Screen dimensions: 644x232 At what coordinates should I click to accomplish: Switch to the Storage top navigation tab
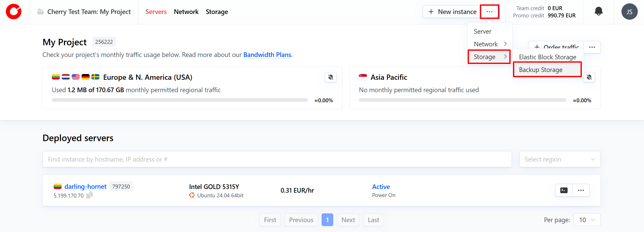point(217,12)
